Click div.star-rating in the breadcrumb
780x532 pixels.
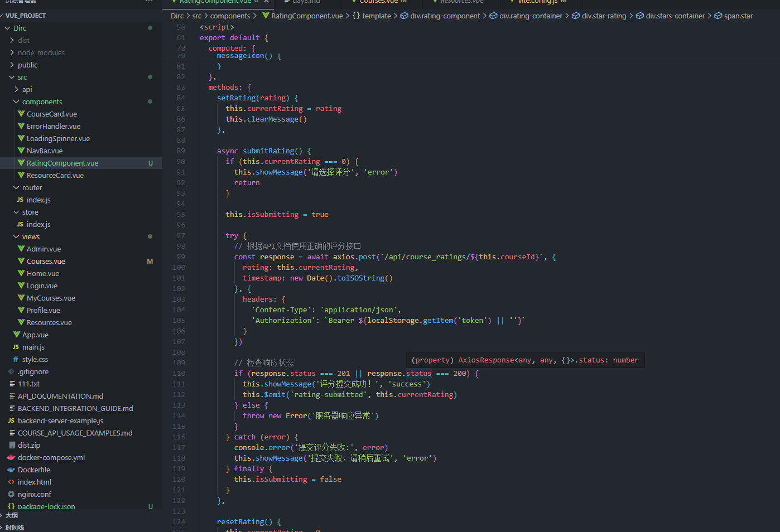pyautogui.click(x=604, y=16)
